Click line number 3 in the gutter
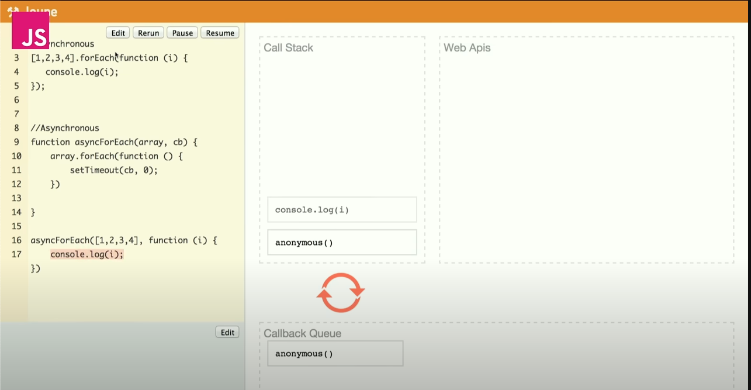Image resolution: width=751 pixels, height=390 pixels. 17,58
